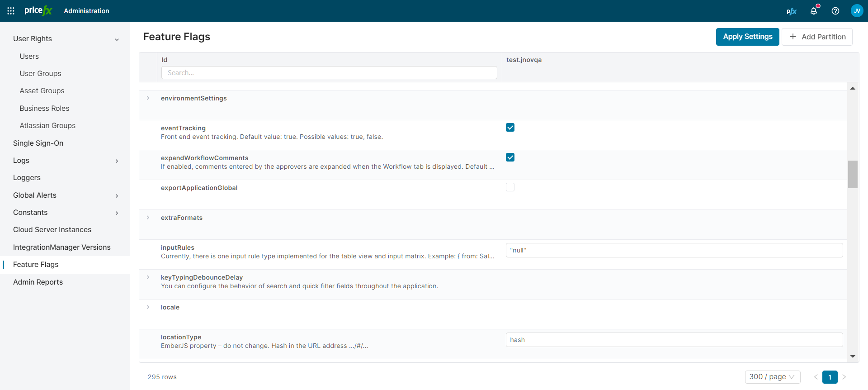Screen dimensions: 868x390
Task: Open the help question mark icon
Action: pos(835,11)
